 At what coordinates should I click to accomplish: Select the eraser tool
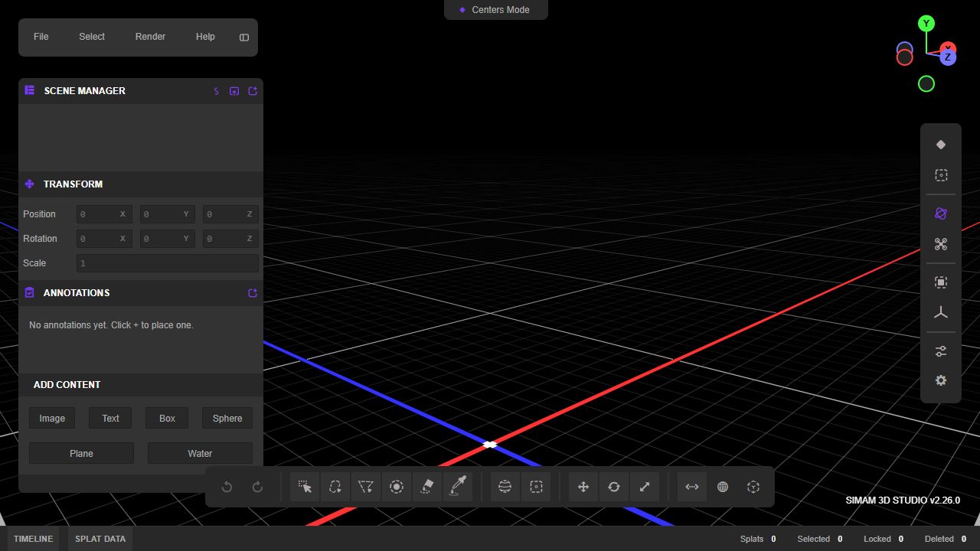pyautogui.click(x=427, y=487)
